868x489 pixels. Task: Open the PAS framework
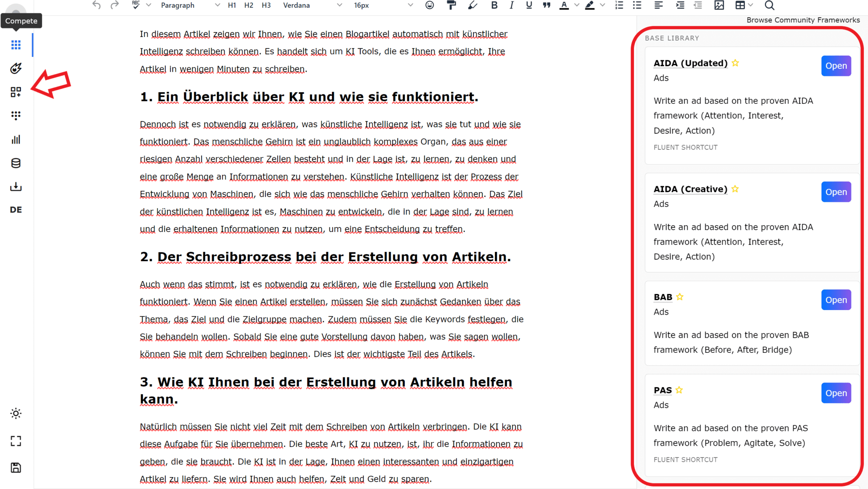(836, 393)
